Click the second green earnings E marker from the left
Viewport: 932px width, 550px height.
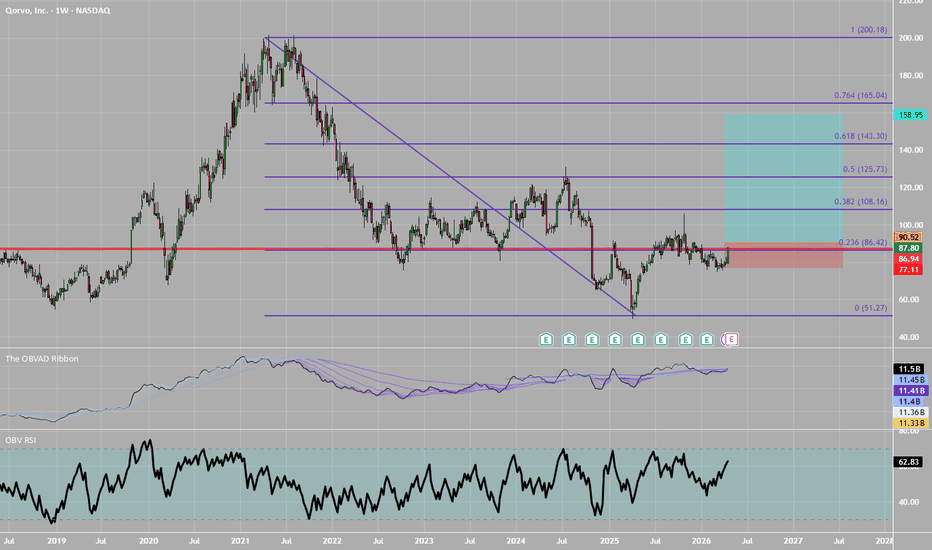(569, 340)
